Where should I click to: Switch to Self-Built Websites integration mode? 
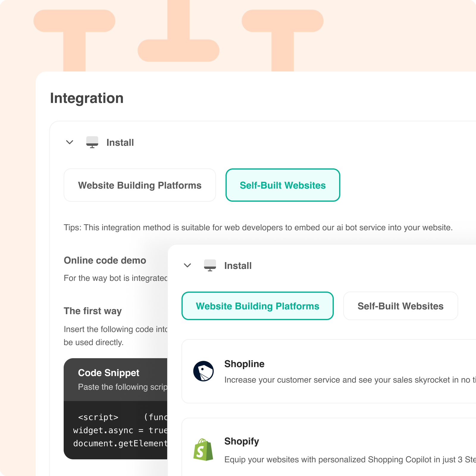283,185
